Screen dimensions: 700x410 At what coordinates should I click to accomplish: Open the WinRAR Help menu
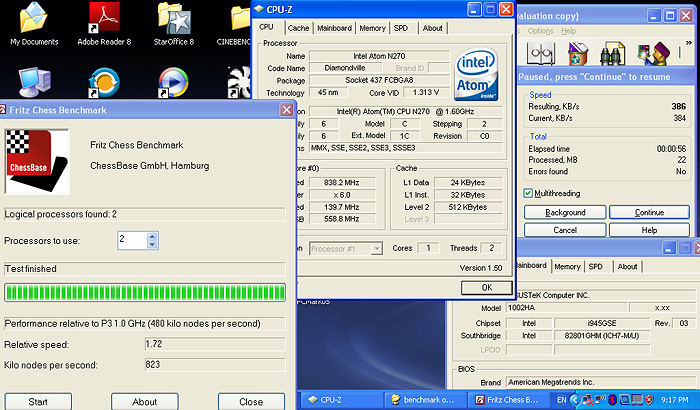568,31
